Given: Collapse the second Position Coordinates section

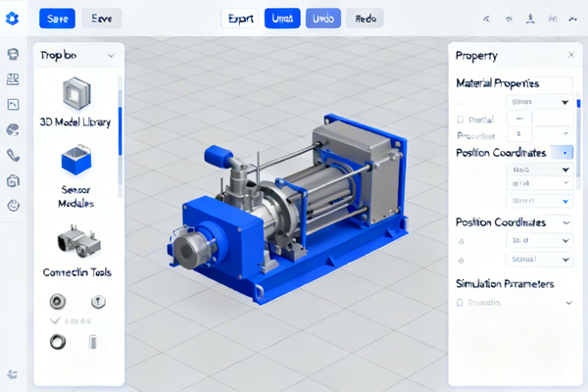Looking at the screenshot, I should [x=566, y=222].
